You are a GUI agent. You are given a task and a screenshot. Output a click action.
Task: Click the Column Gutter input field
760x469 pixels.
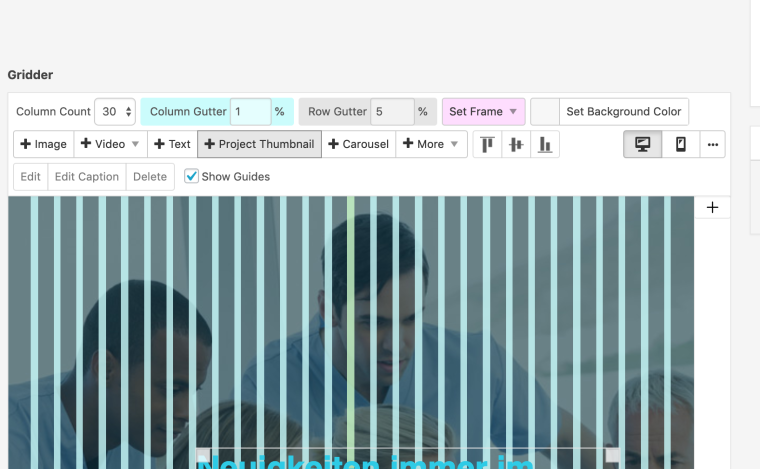pyautogui.click(x=250, y=112)
